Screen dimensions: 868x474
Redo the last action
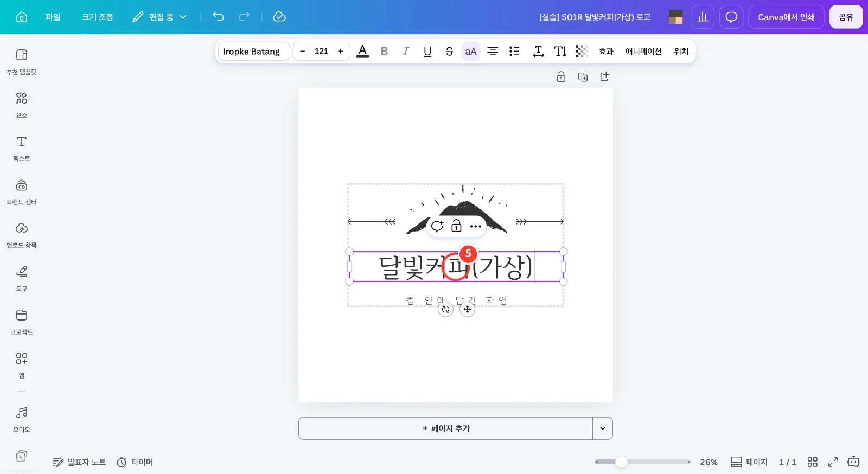[x=244, y=17]
